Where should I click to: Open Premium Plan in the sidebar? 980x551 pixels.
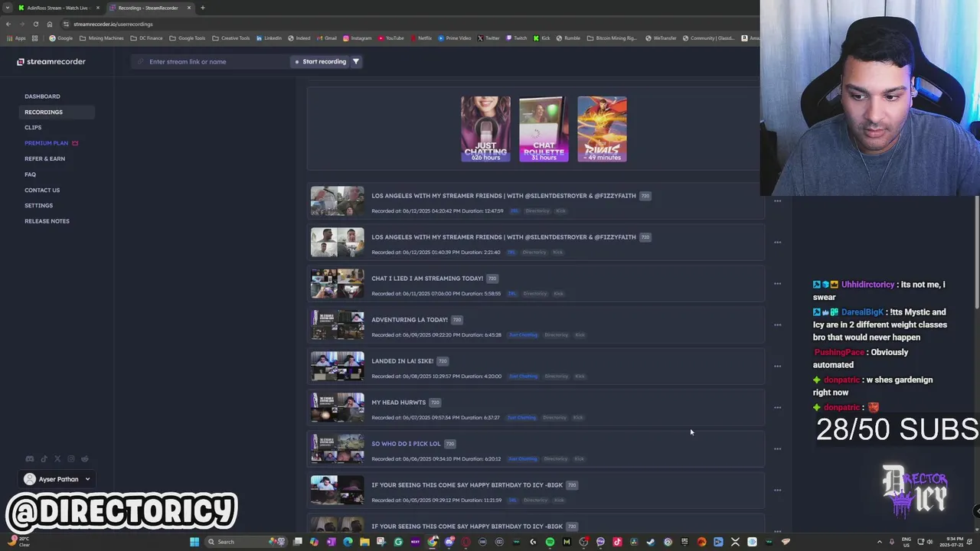coord(51,143)
